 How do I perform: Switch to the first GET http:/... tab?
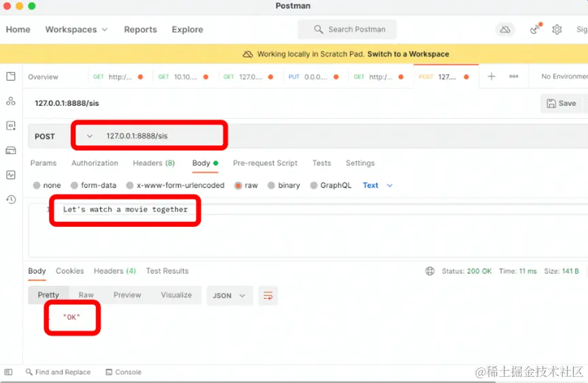click(118, 77)
